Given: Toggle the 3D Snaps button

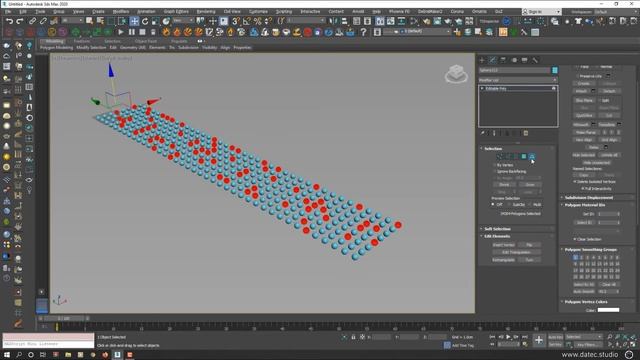Looking at the screenshot, I should 236,21.
